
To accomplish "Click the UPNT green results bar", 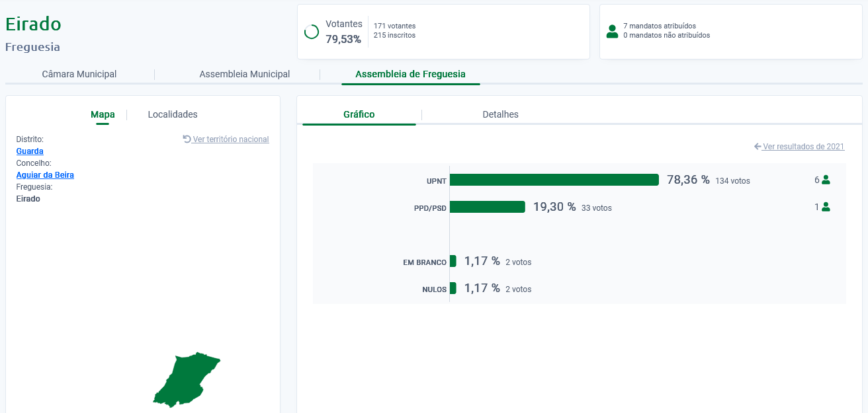I will 554,180.
